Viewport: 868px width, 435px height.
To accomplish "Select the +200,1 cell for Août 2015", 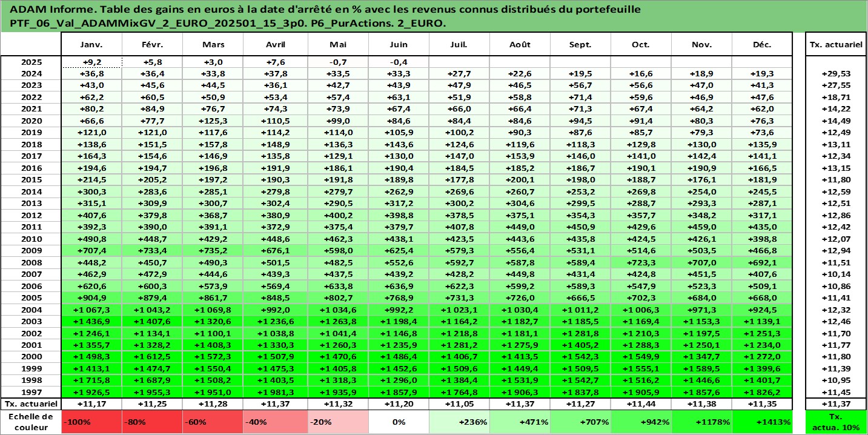I will coord(520,179).
